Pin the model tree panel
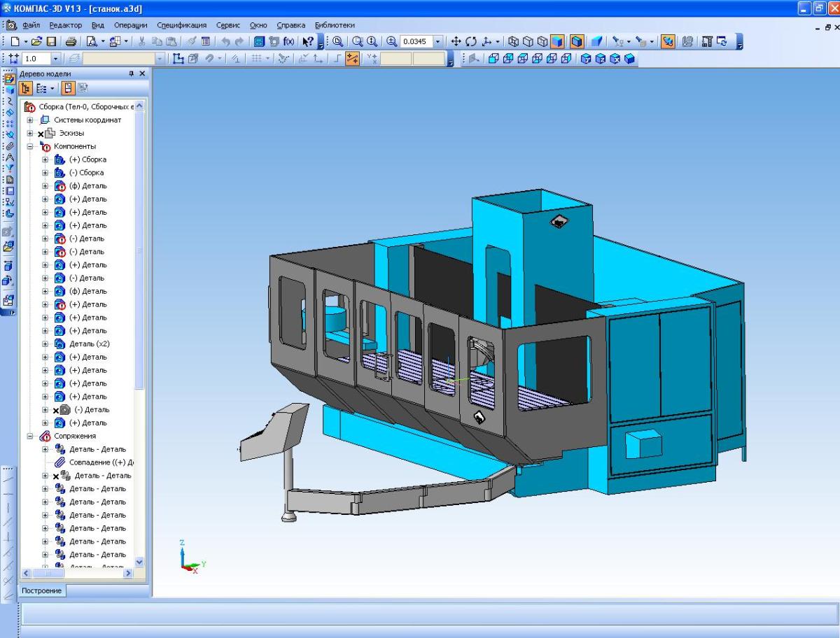The image size is (840, 638). (x=131, y=73)
